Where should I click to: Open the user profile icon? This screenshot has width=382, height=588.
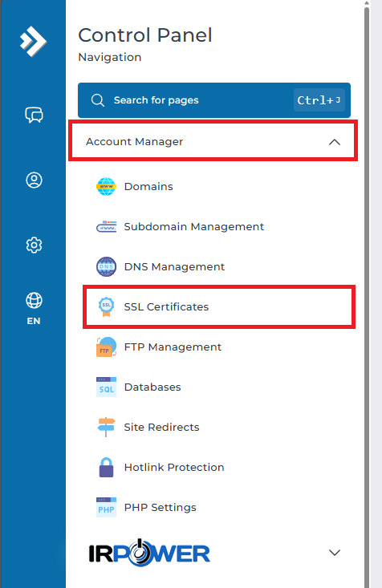click(34, 180)
